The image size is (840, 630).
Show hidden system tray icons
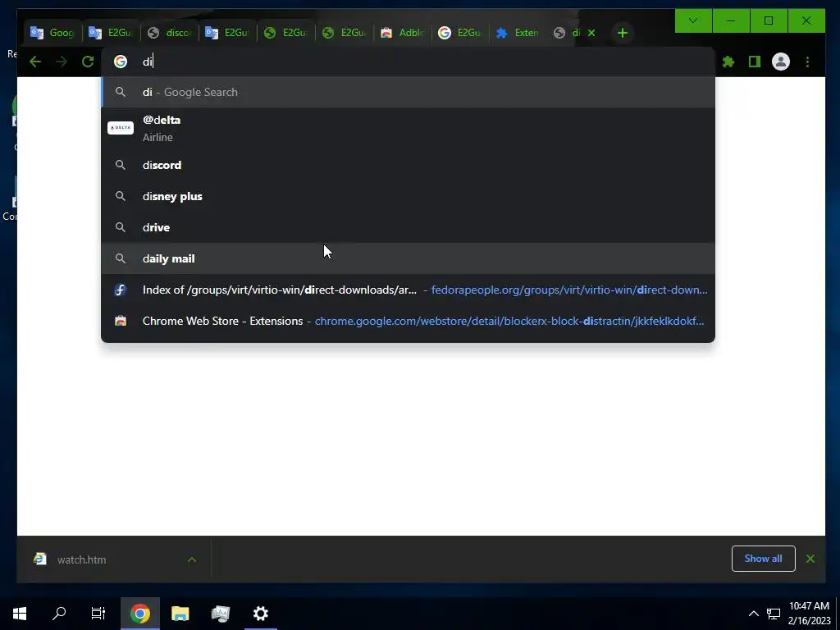point(753,614)
